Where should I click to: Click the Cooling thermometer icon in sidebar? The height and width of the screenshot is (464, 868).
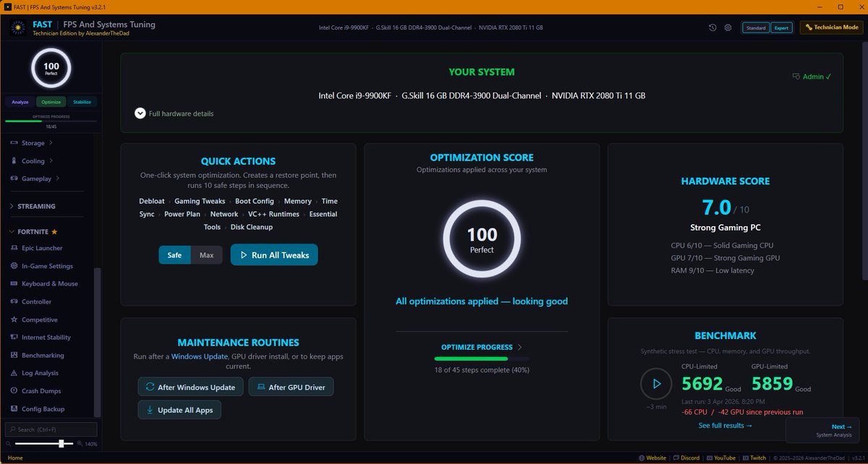point(14,161)
